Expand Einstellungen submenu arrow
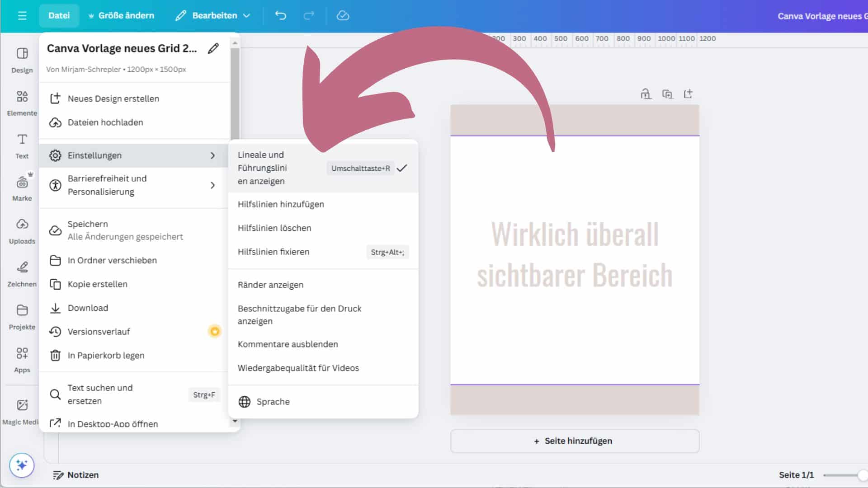 pyautogui.click(x=213, y=155)
